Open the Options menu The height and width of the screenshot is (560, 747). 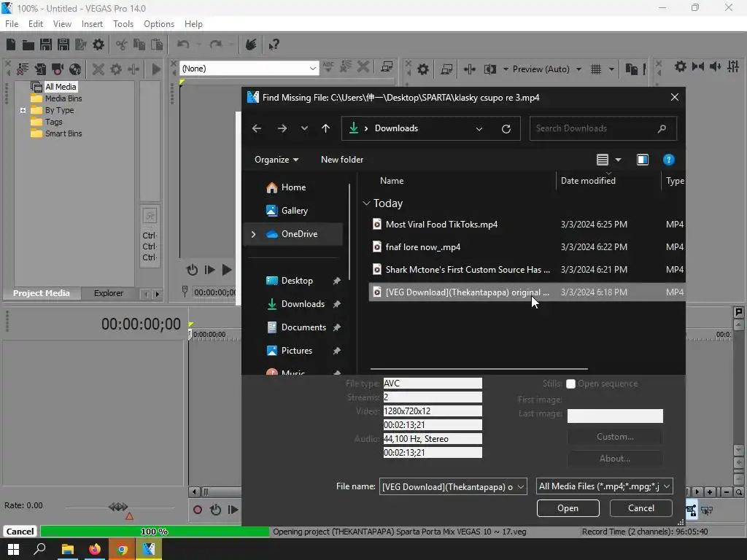[158, 24]
